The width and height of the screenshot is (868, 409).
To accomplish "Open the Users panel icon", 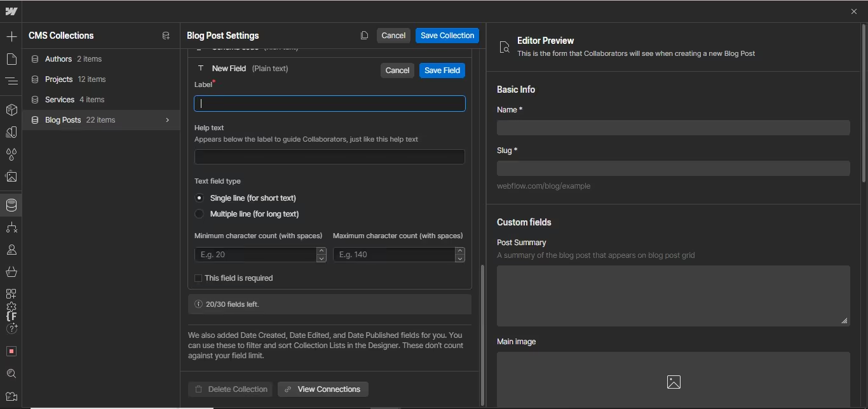I will [x=11, y=250].
